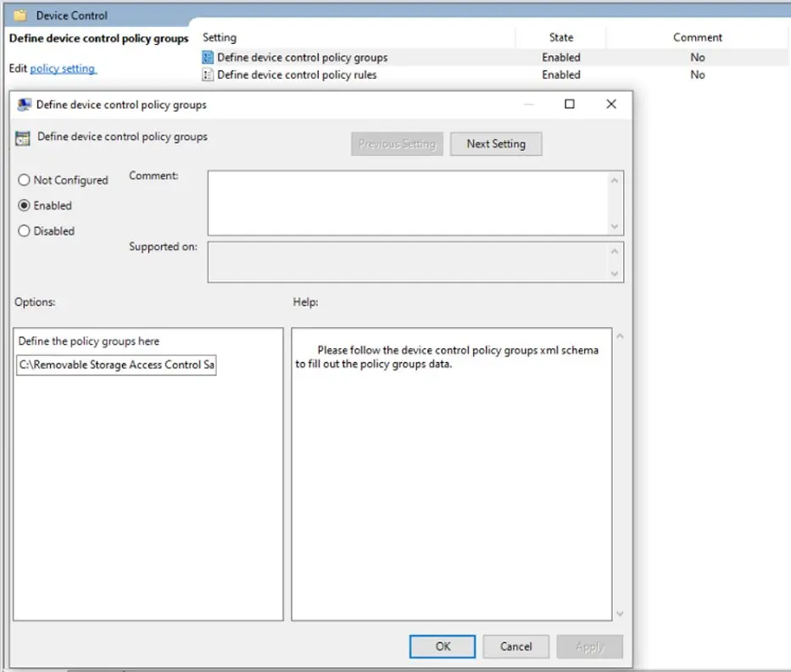Click the Setting column header
The width and height of the screenshot is (791, 672).
220,37
